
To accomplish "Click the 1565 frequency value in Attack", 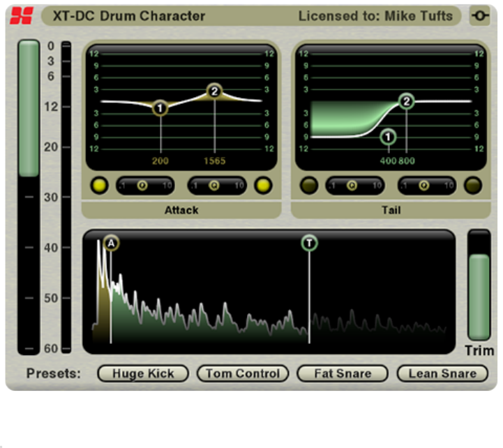I will 215,160.
